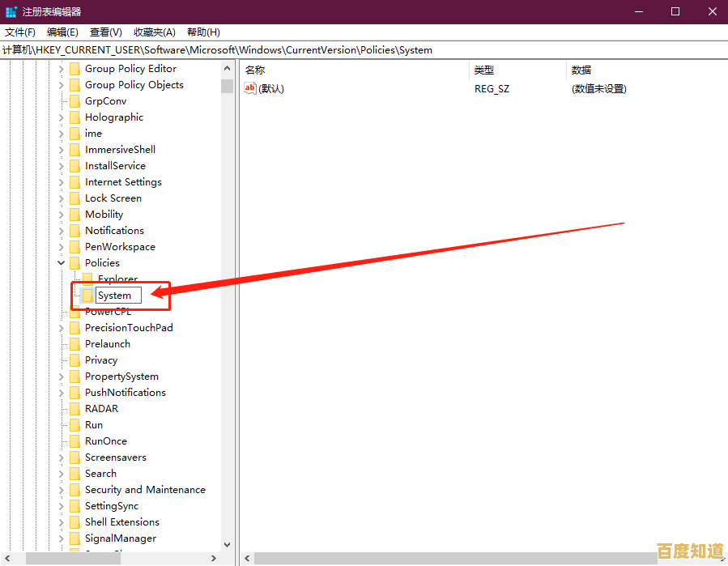Expand the Security and Maintenance key
The width and height of the screenshot is (728, 566).
click(62, 489)
